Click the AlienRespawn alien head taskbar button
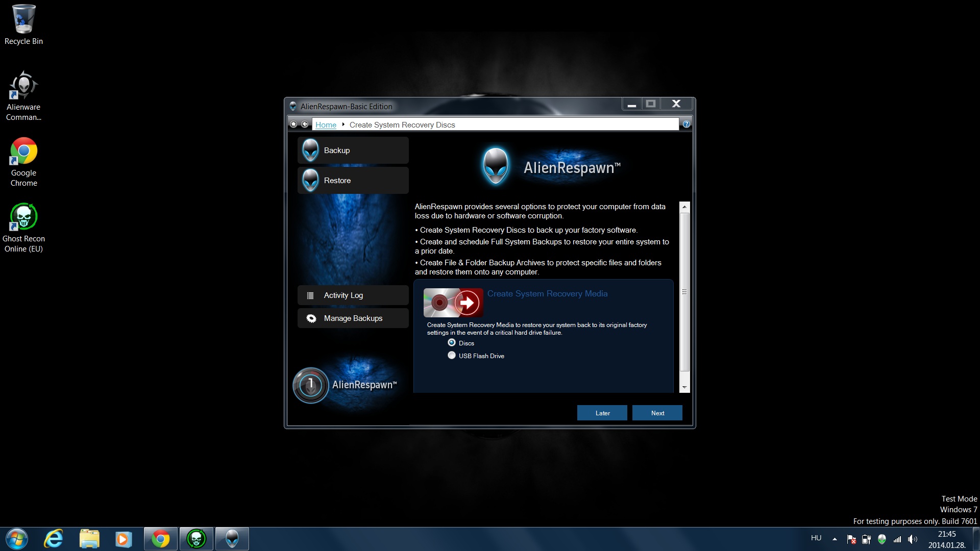The height and width of the screenshot is (551, 980). point(232,539)
